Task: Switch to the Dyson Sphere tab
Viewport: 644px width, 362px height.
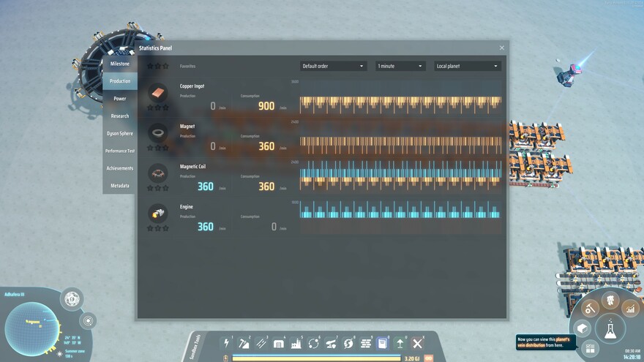Action: (120, 133)
